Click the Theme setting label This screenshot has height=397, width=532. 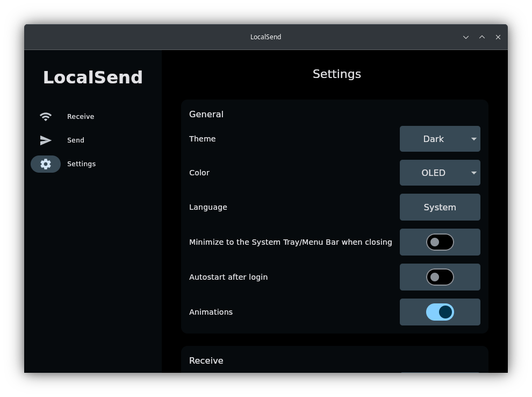[203, 139]
